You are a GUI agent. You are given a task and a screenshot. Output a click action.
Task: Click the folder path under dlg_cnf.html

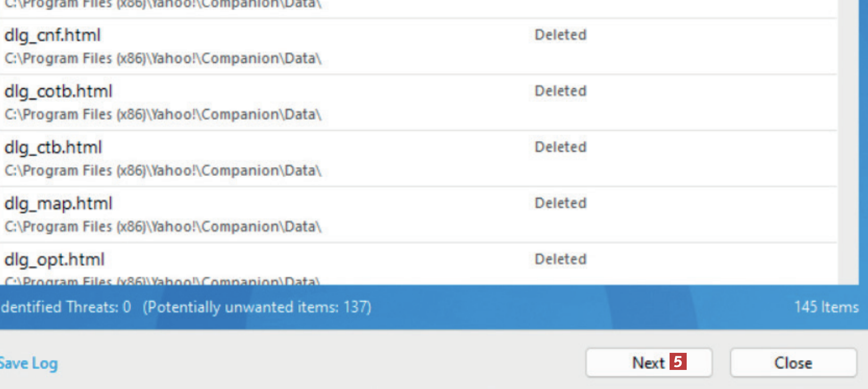163,59
